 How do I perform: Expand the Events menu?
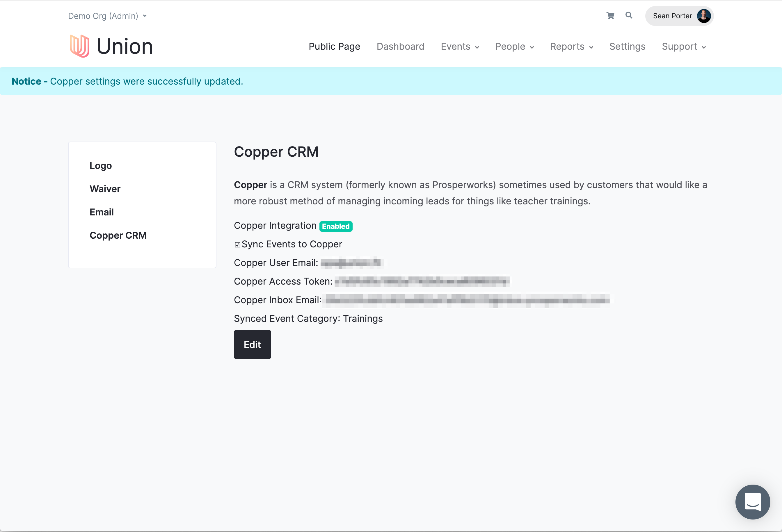pyautogui.click(x=460, y=47)
